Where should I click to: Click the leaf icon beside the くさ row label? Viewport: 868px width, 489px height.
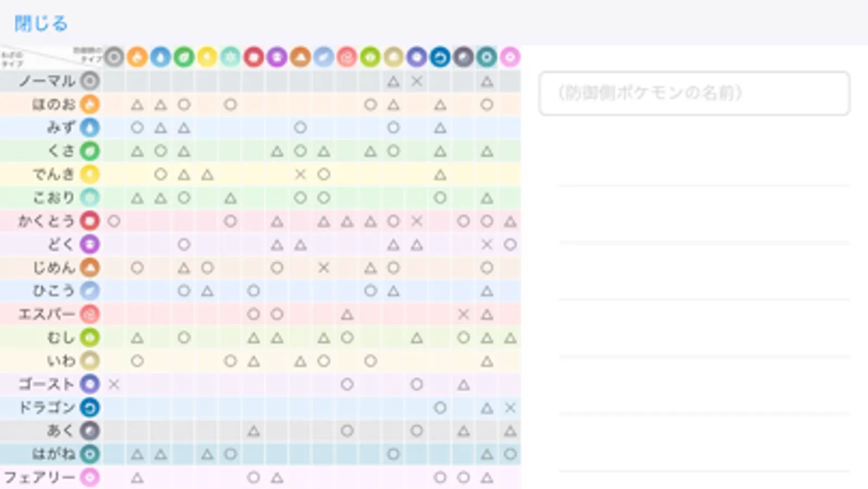(x=90, y=151)
